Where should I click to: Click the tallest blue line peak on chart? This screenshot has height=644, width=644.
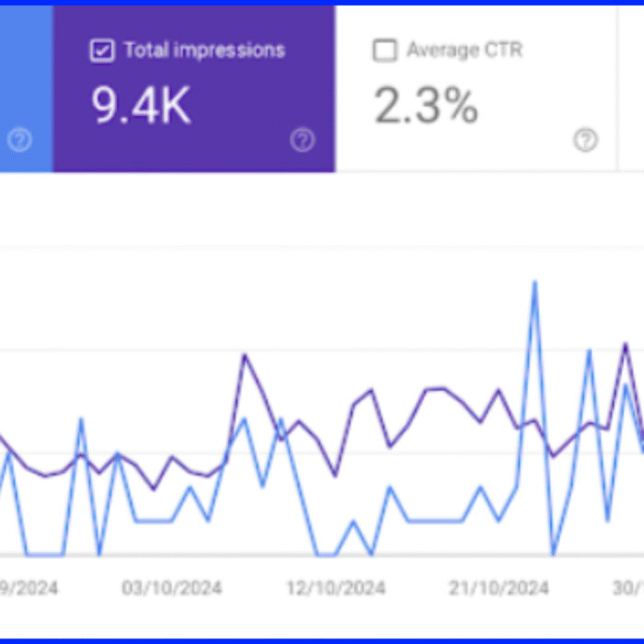point(534,282)
